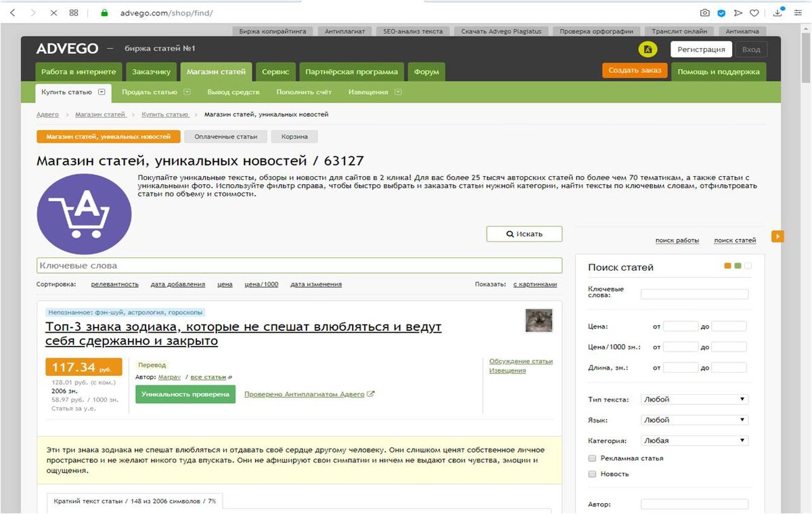Open the Сервис tab
The image size is (812, 514).
tap(275, 72)
